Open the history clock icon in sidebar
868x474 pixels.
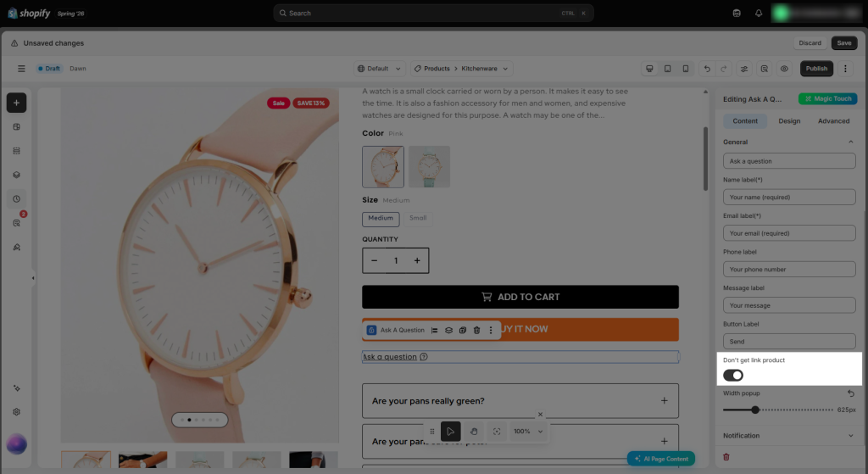coord(17,198)
